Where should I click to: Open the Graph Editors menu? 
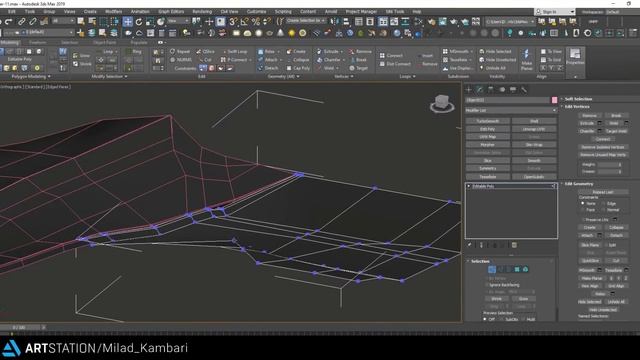click(x=171, y=12)
